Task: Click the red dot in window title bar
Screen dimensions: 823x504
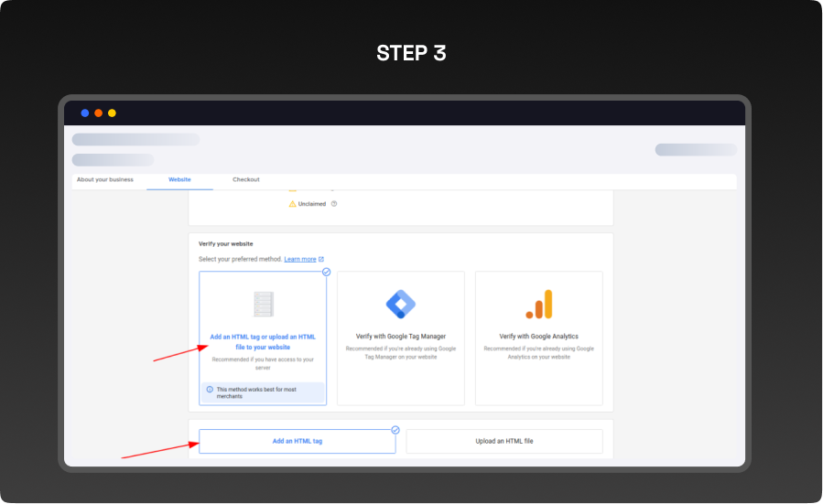Action: (98, 113)
